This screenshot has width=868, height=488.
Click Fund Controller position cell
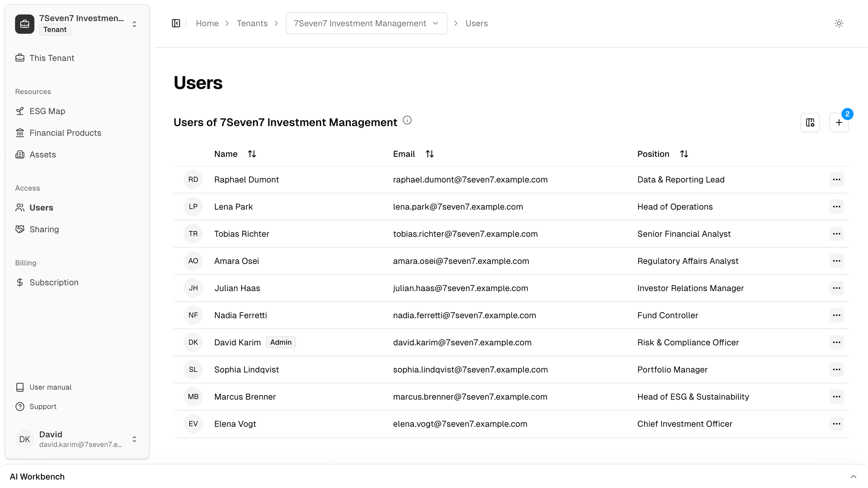(668, 315)
